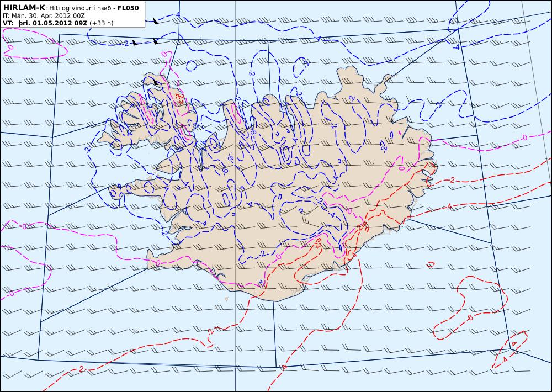Select the FL050 flight level text
552x392 pixels.
point(128,8)
